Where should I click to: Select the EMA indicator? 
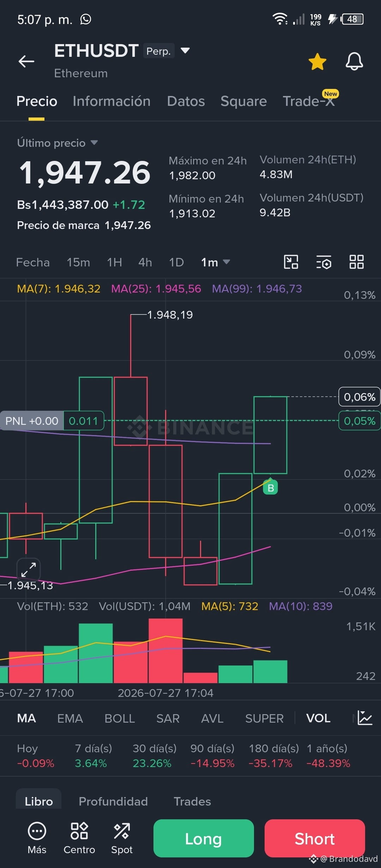(70, 718)
